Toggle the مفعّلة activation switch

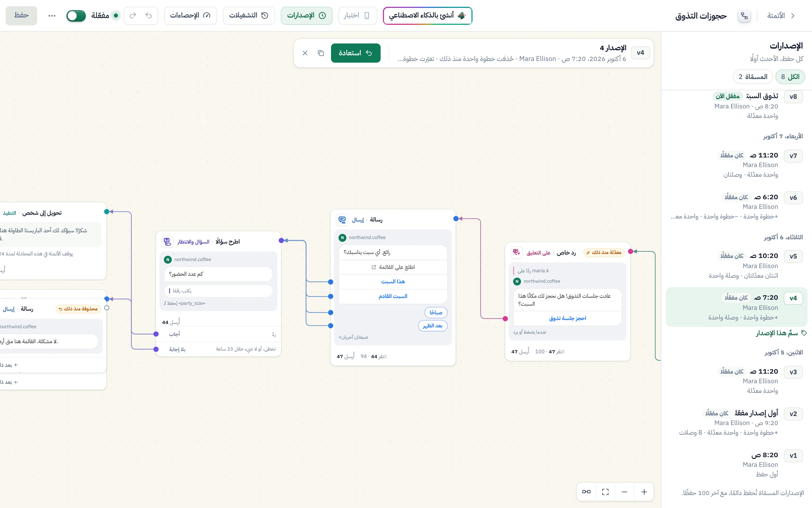pos(76,16)
